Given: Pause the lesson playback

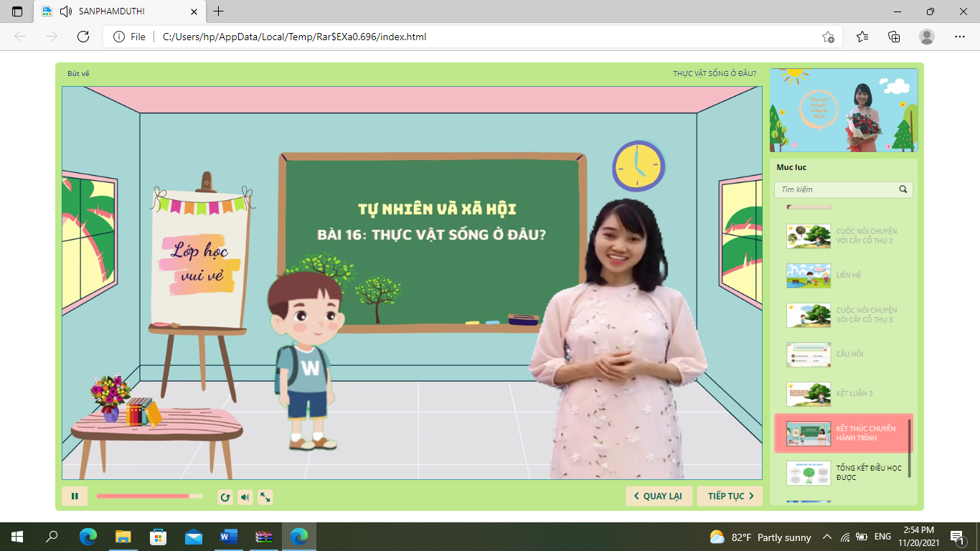Looking at the screenshot, I should [x=75, y=496].
